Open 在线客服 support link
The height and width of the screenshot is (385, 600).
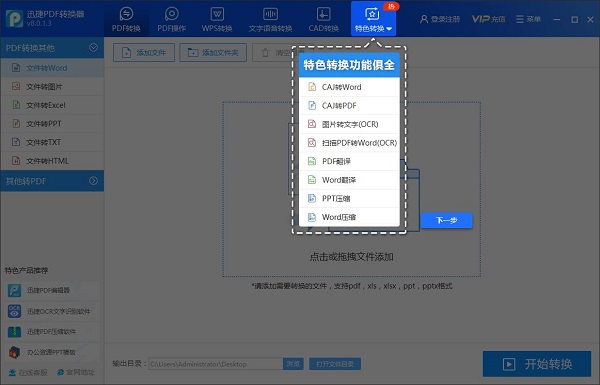point(28,372)
